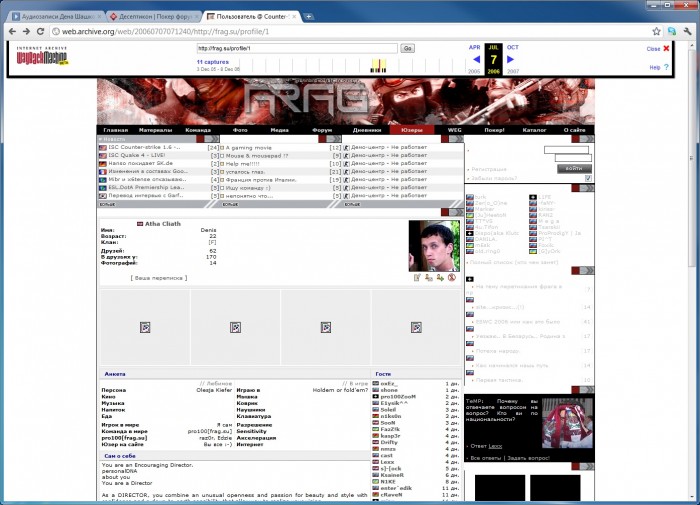
Task: Bookmark this page with the star icon
Action: [656, 31]
